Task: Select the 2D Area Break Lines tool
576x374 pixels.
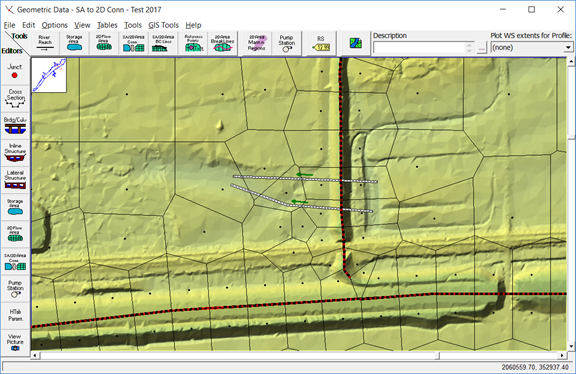Action: point(222,43)
